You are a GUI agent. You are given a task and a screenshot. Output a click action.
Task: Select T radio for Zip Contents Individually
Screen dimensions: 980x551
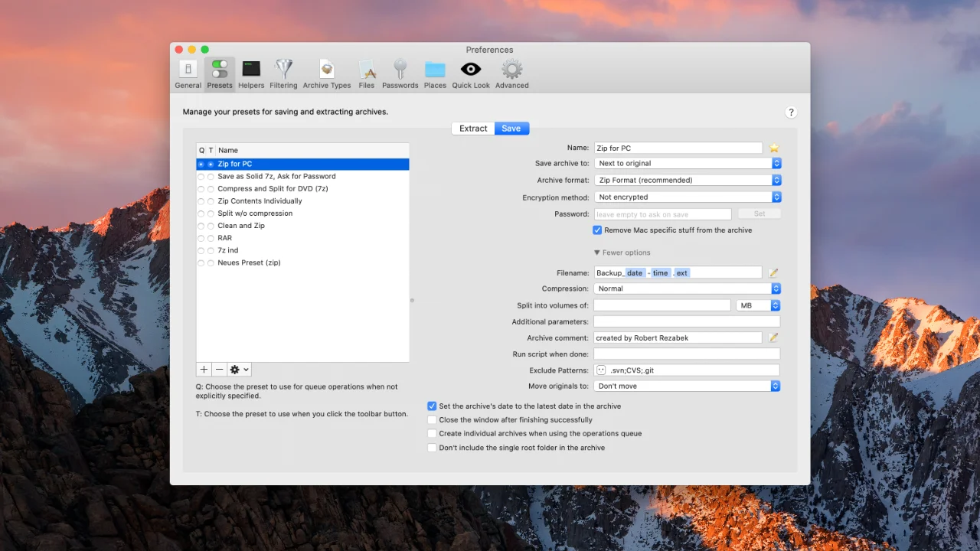(x=211, y=201)
